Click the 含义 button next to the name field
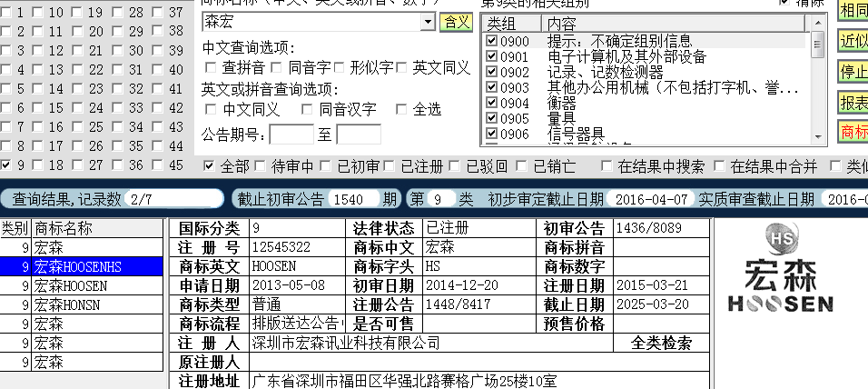The image size is (868, 389). tap(456, 22)
